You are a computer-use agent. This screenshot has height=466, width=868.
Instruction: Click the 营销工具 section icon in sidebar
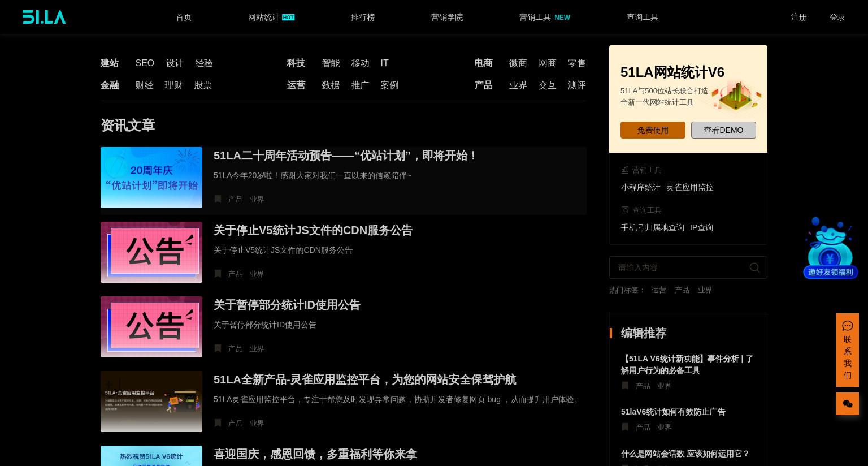click(625, 170)
